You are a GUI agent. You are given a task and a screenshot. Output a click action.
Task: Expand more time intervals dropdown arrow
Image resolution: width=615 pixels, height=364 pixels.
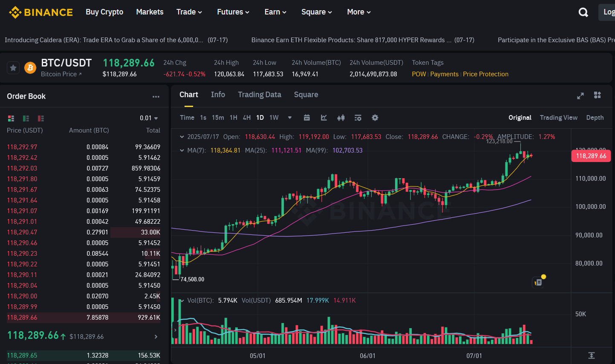click(290, 118)
